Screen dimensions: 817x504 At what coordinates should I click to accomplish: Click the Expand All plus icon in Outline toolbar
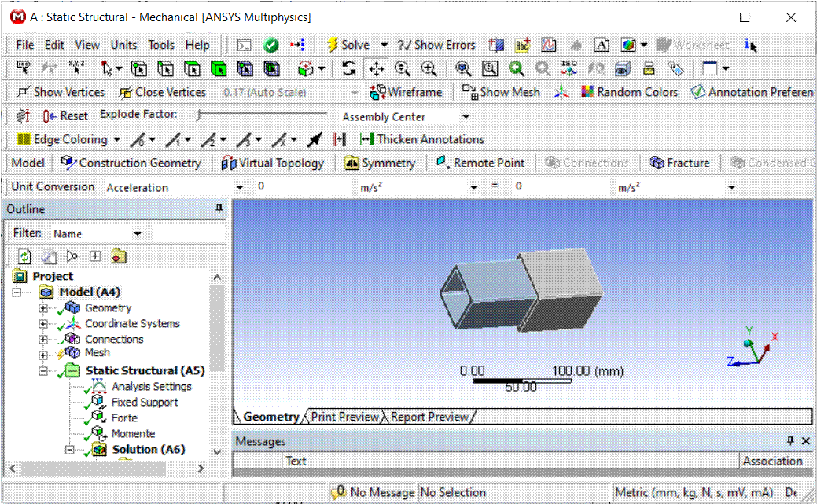(x=95, y=256)
